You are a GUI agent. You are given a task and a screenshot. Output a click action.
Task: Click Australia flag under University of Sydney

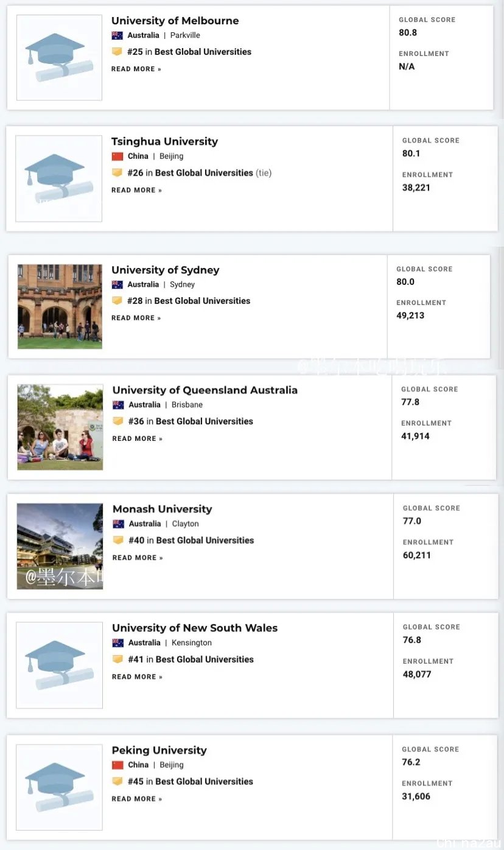117,285
